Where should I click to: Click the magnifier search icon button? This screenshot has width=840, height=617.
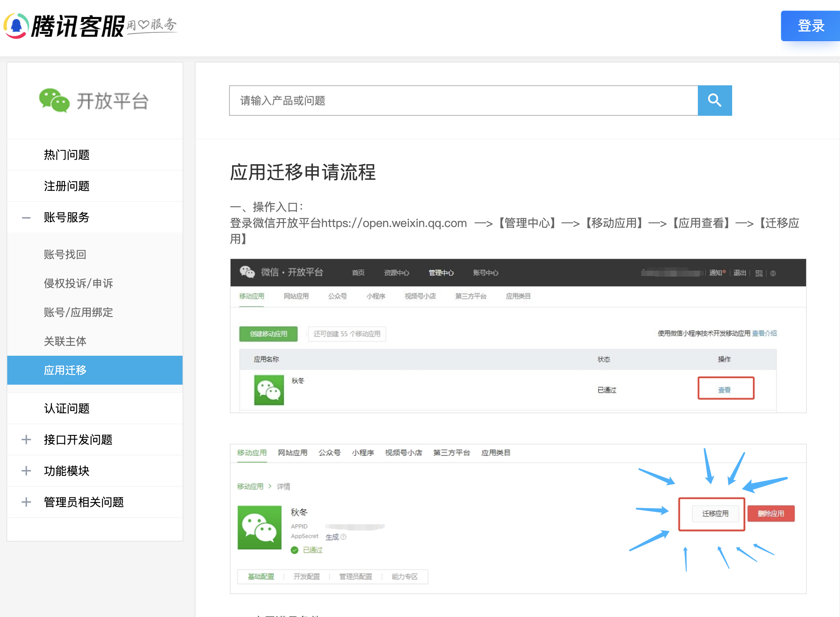coord(714,101)
